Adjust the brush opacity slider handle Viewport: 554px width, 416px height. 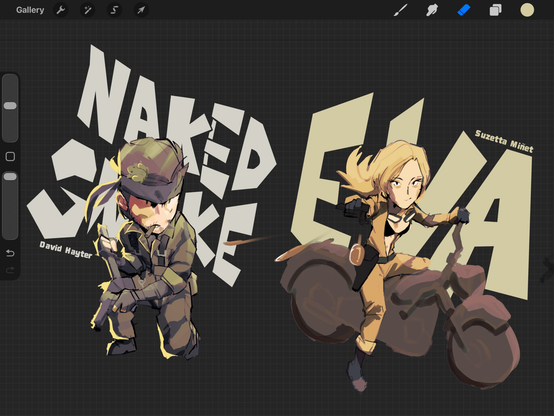point(10,176)
